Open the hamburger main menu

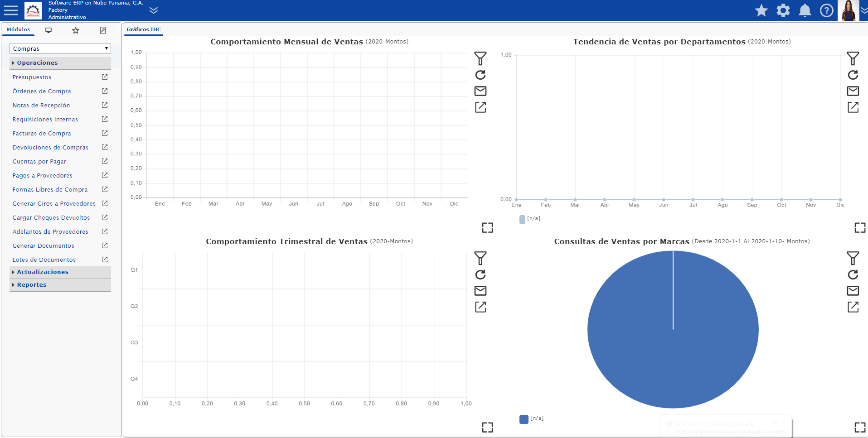[x=10, y=10]
